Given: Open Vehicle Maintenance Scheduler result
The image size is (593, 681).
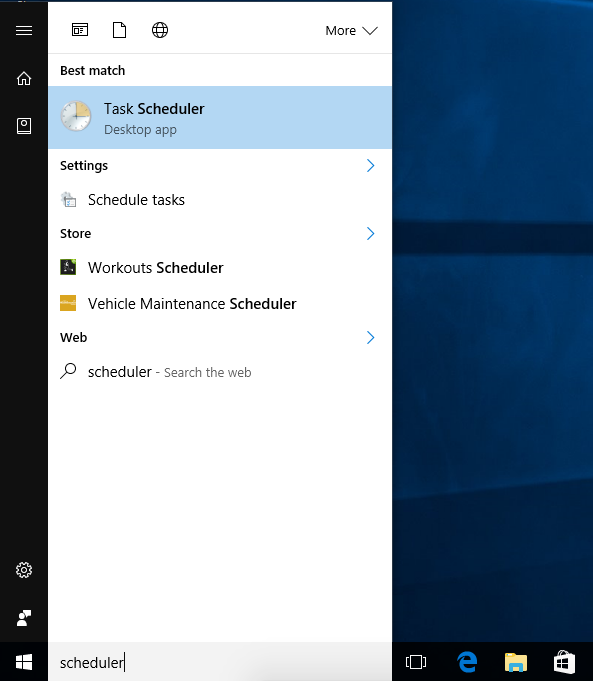Looking at the screenshot, I should [x=220, y=304].
